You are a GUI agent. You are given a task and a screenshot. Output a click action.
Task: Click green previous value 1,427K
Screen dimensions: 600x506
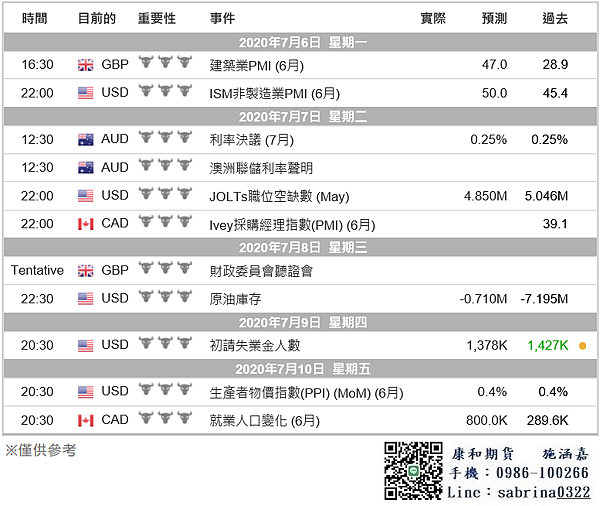548,346
